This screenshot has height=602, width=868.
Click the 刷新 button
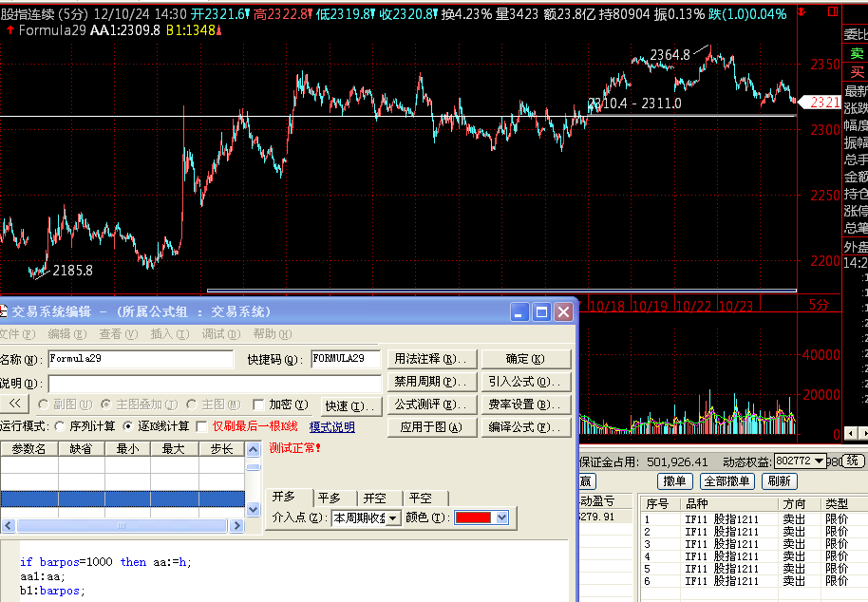point(779,480)
